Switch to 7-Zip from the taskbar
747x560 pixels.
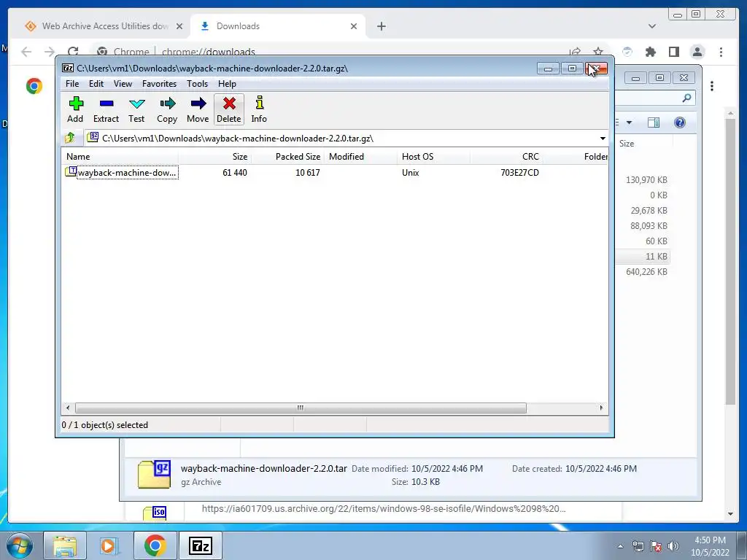pos(200,545)
